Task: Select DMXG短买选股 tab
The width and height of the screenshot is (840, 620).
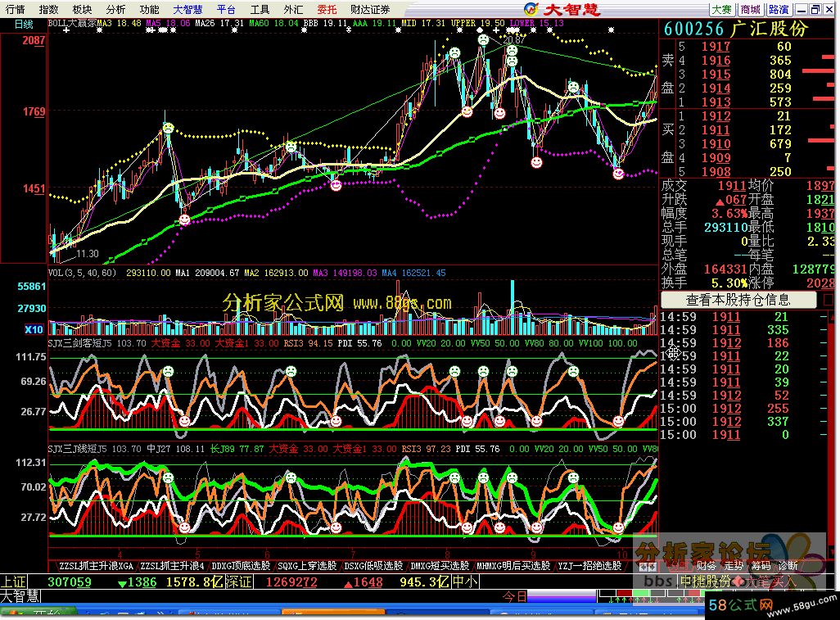Action: [440, 566]
